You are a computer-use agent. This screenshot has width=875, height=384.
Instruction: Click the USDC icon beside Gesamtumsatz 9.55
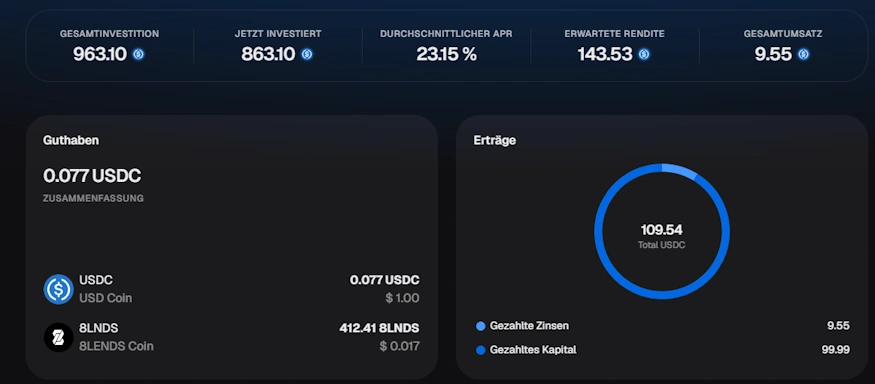803,54
